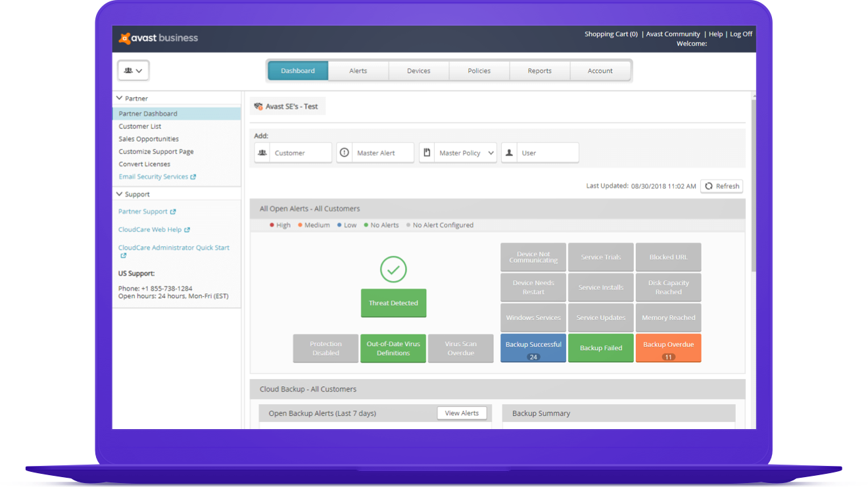Open the customer selector dropdown at top left
Screen dimensions: 868x487
tap(133, 70)
